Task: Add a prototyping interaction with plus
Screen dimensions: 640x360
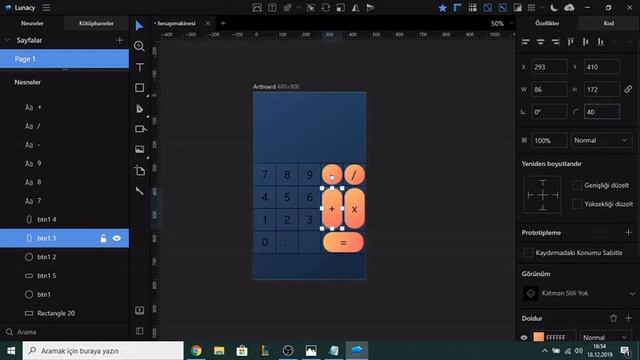Action: pyautogui.click(x=628, y=232)
